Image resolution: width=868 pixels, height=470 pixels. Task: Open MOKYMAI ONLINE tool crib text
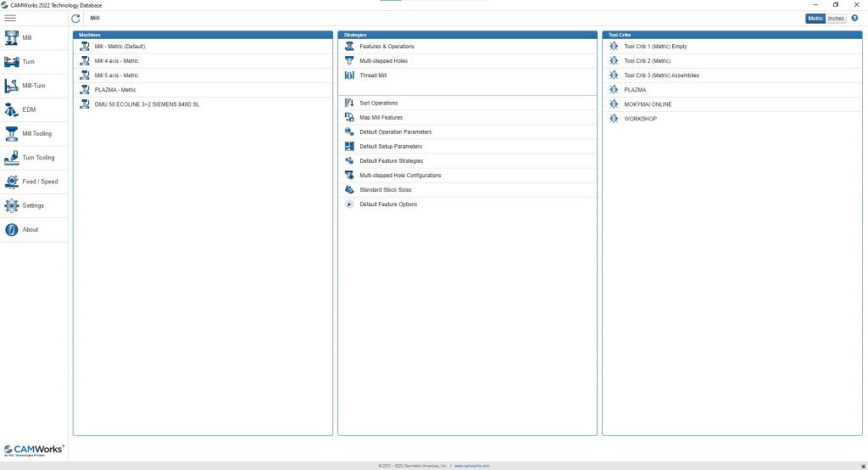click(x=648, y=104)
